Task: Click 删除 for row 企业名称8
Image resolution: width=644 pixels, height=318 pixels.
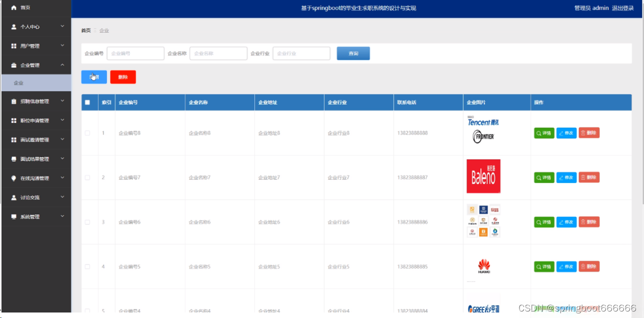Action: 589,133
